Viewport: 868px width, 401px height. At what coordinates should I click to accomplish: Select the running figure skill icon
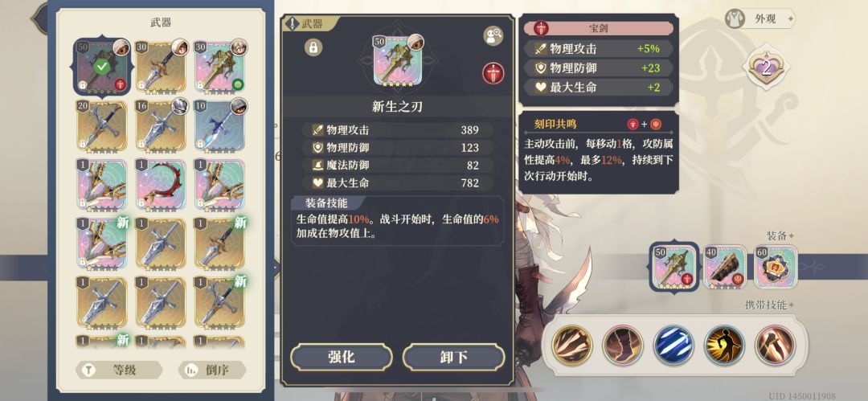(724, 345)
